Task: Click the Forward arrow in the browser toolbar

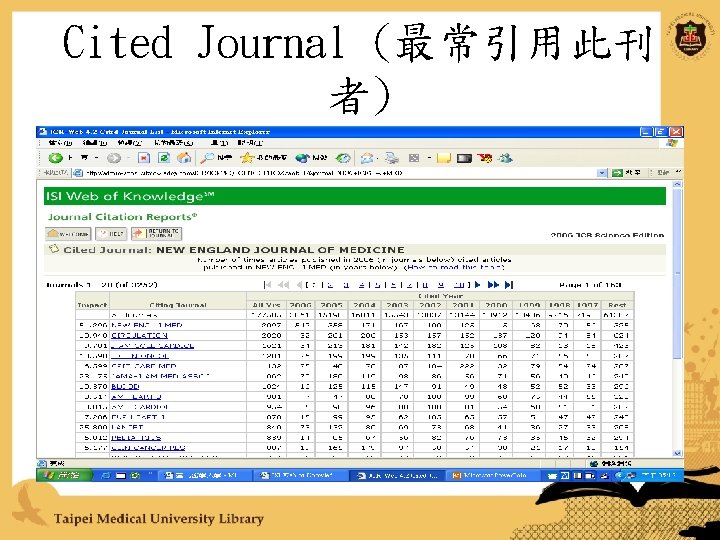Action: click(114, 158)
